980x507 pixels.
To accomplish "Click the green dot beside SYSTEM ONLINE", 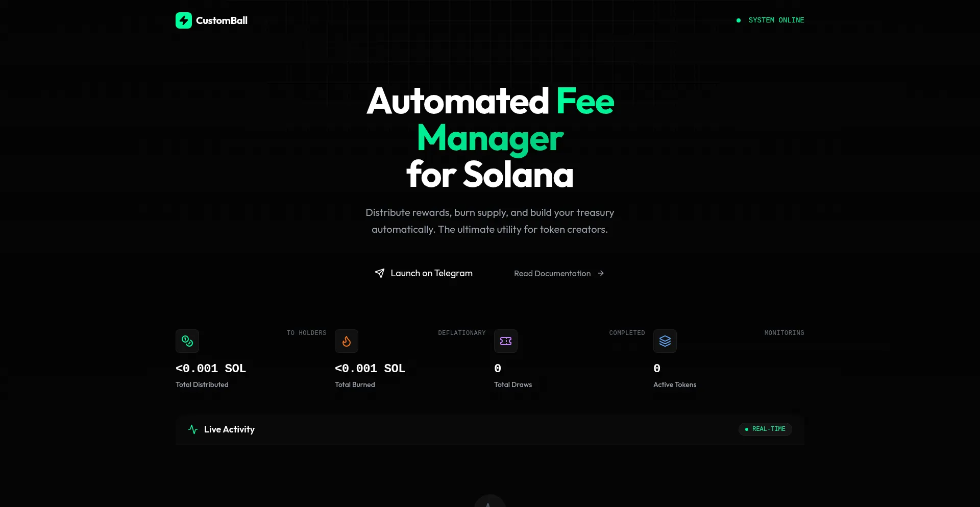I will click(x=739, y=20).
